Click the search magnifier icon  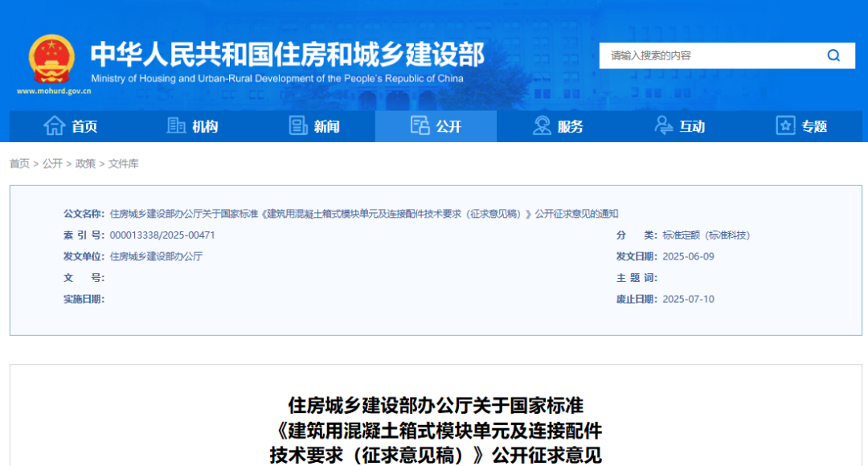coord(833,55)
